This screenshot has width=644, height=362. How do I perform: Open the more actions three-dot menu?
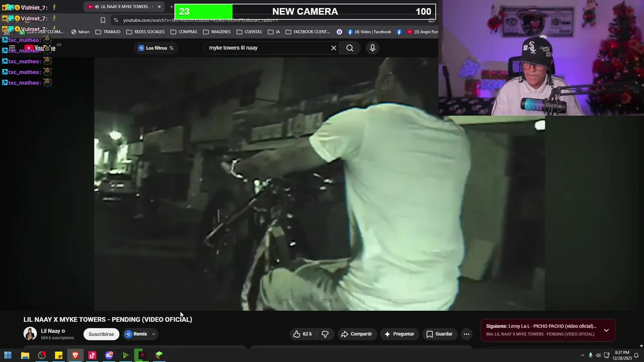coord(466,334)
